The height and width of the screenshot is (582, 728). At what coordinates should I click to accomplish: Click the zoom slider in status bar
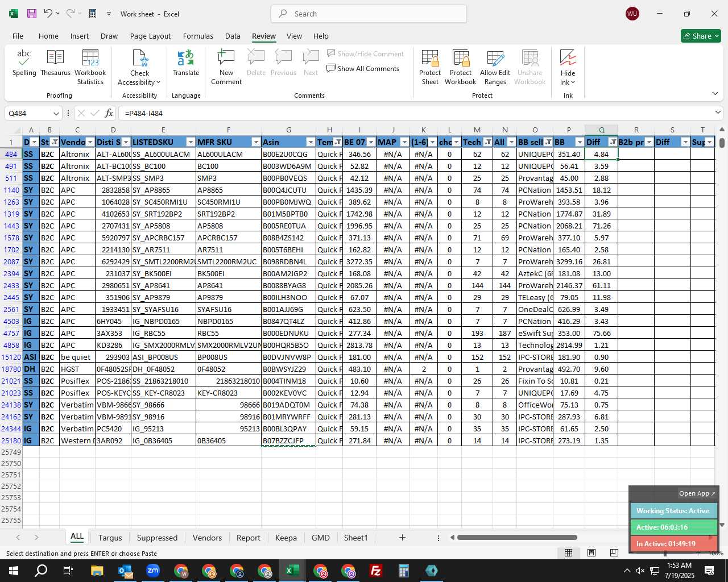pos(665,553)
